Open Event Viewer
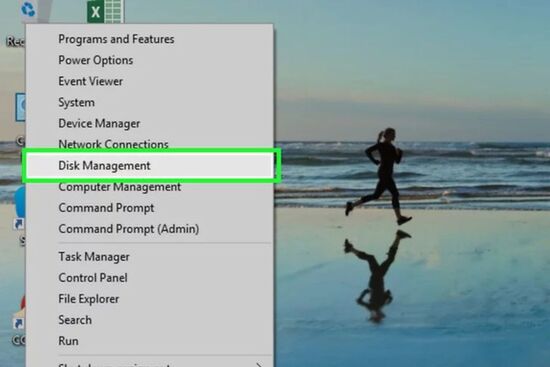 [149, 81]
